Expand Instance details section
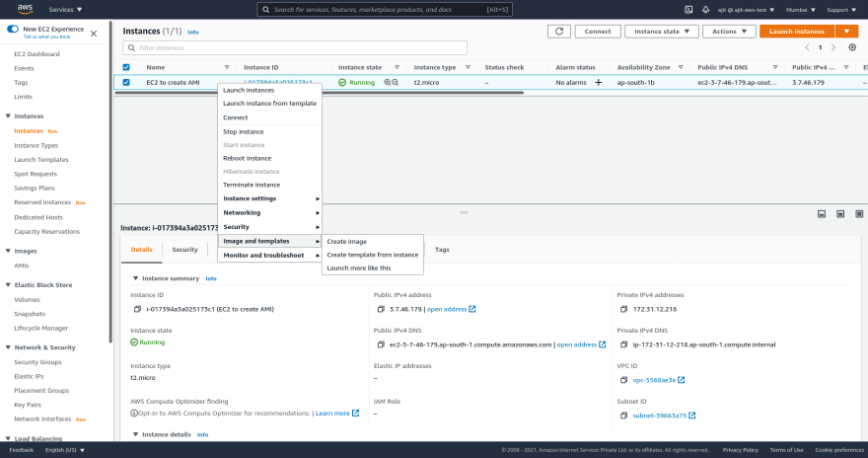 coord(136,434)
